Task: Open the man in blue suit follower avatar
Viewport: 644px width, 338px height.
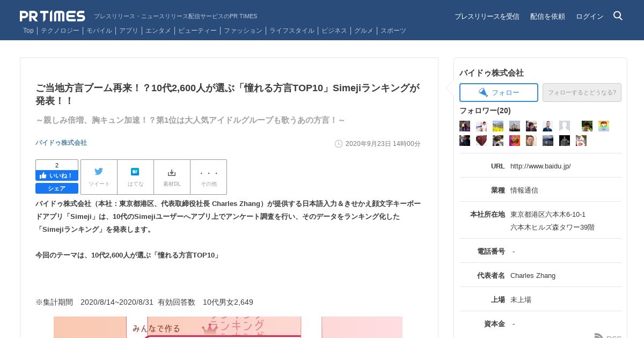Action: point(548,126)
